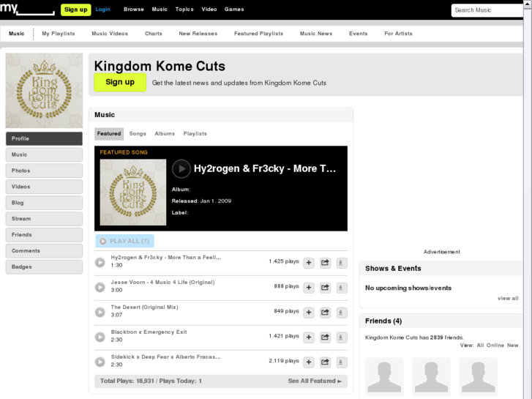Image resolution: width=532 pixels, height=399 pixels.
Task: Switch to the Playlists tab
Action: pyautogui.click(x=195, y=134)
